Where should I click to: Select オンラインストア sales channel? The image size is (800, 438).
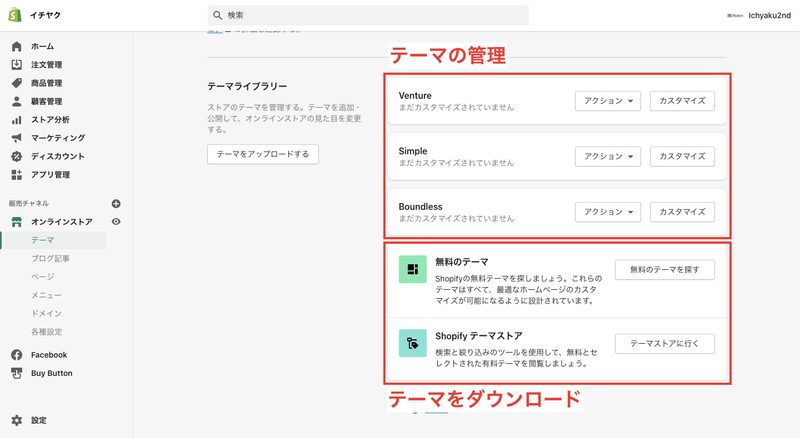click(x=62, y=222)
